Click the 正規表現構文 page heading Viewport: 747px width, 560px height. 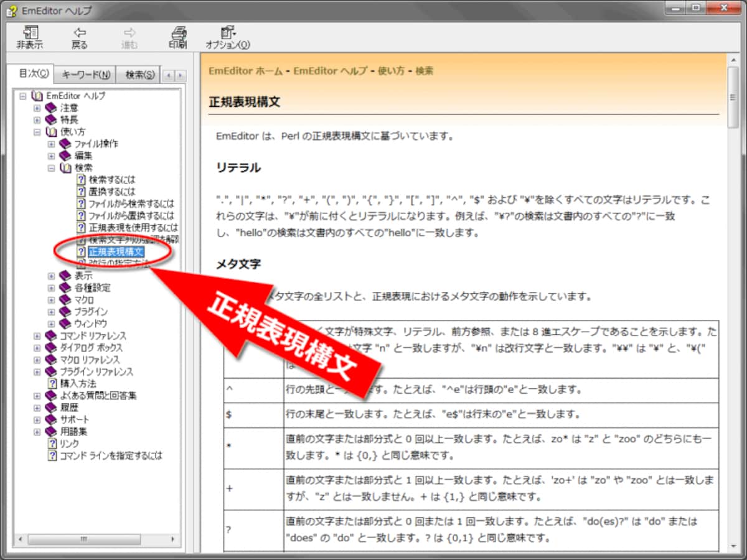(x=244, y=102)
